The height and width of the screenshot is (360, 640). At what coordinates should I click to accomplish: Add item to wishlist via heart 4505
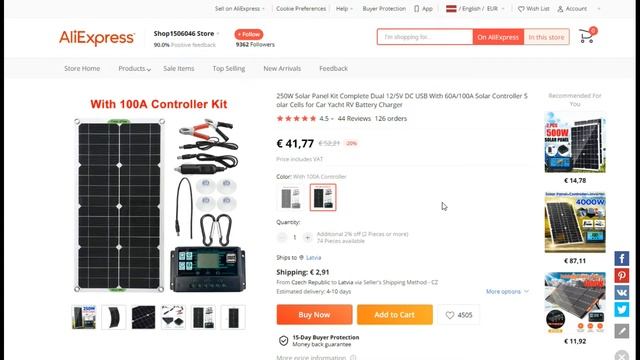click(459, 315)
